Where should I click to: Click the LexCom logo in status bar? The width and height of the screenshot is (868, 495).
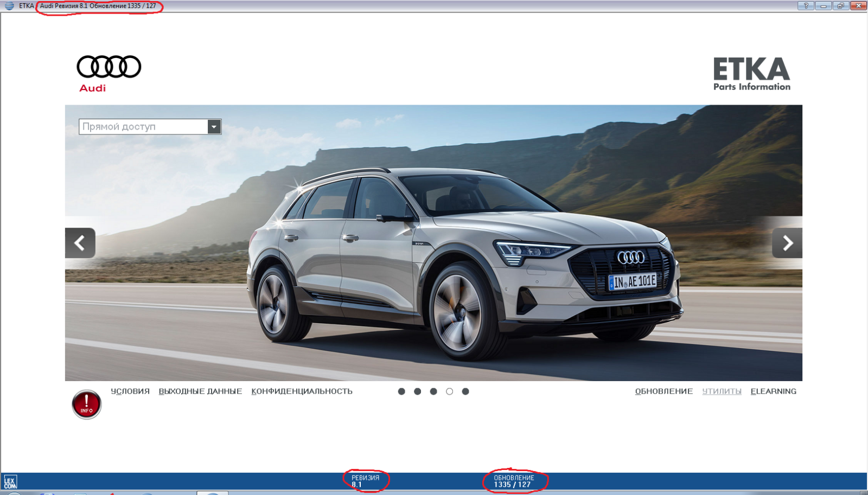(x=10, y=482)
